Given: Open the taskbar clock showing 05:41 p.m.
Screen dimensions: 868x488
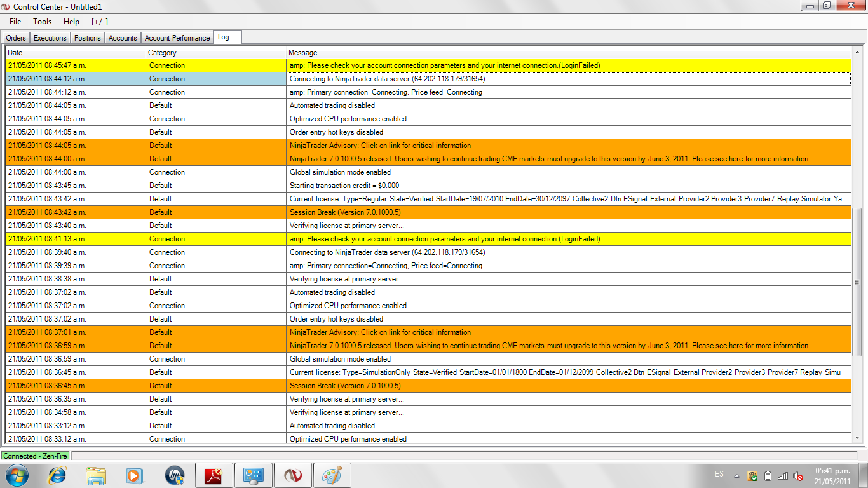Looking at the screenshot, I should coord(832,476).
